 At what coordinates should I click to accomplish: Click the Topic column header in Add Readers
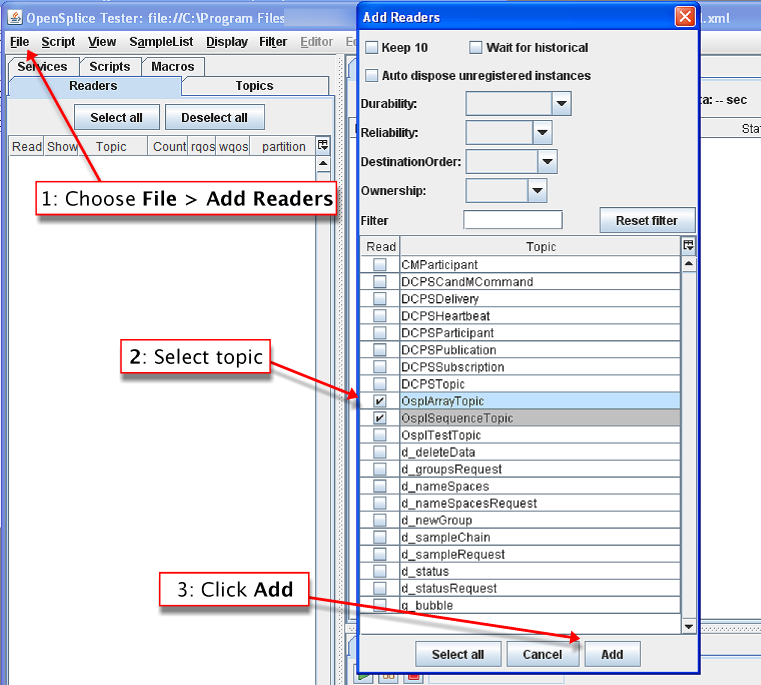coord(540,247)
